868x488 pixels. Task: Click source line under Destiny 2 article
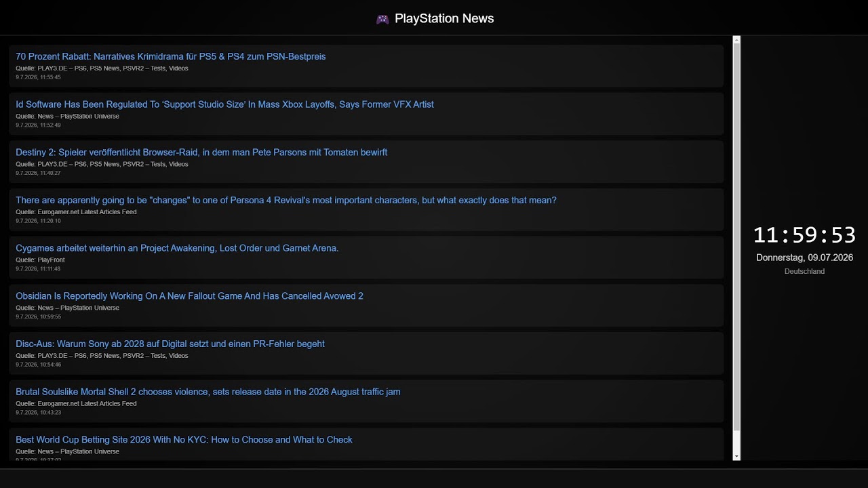[x=102, y=164]
